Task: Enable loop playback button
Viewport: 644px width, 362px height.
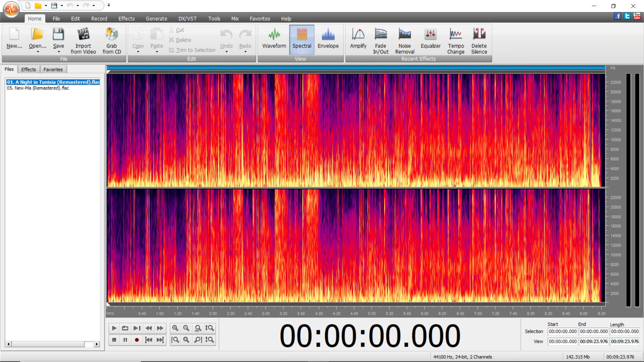Action: (125, 328)
